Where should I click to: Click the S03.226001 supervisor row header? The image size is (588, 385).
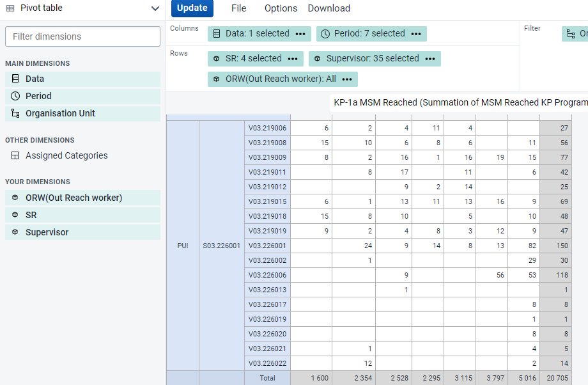pos(222,246)
